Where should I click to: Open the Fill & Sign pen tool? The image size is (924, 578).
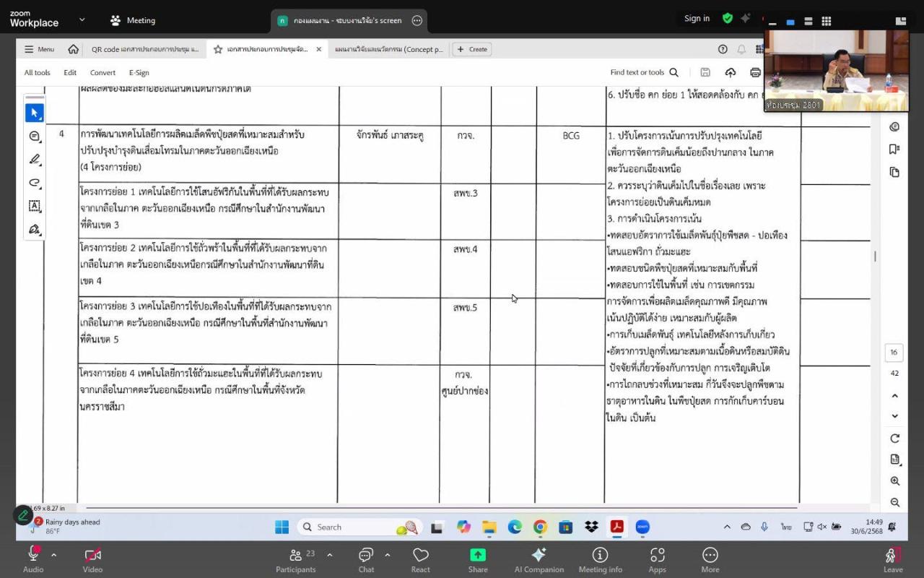click(34, 229)
